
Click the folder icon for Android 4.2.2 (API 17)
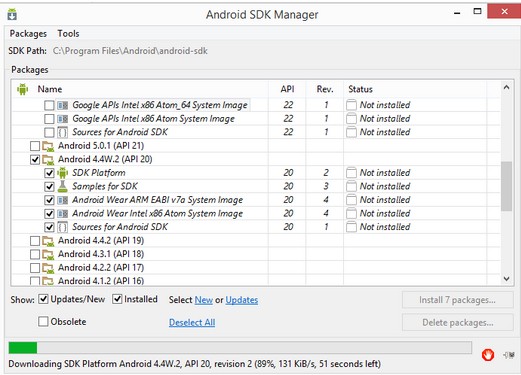tap(48, 268)
